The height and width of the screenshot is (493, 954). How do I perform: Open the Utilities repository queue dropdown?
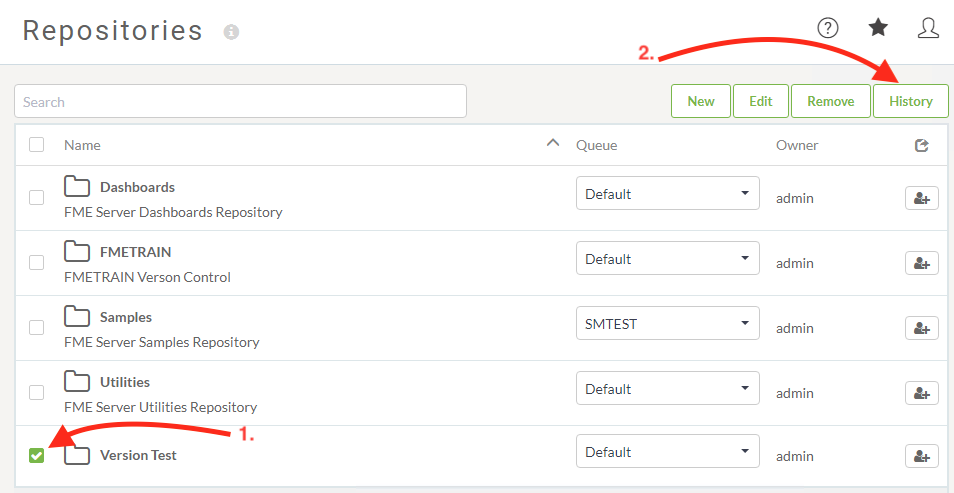tap(667, 388)
